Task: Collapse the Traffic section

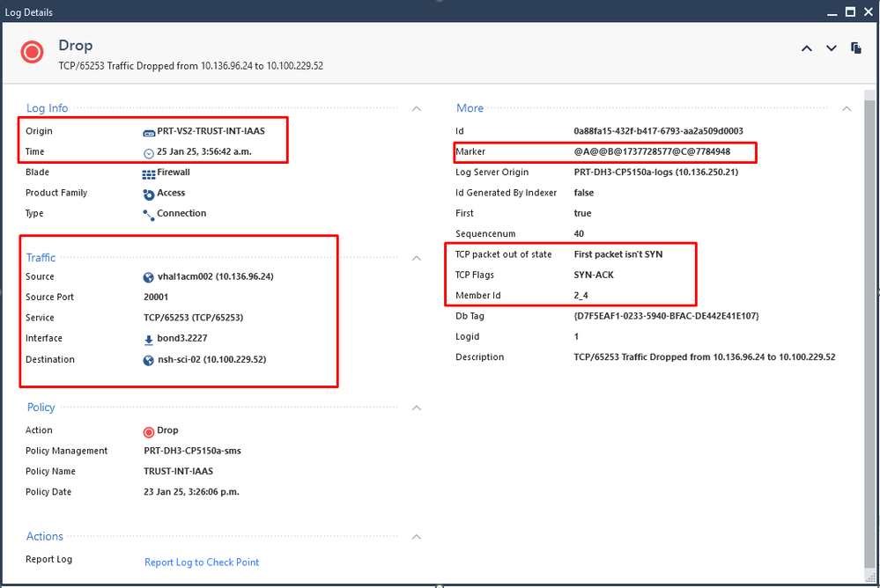Action: click(x=417, y=258)
